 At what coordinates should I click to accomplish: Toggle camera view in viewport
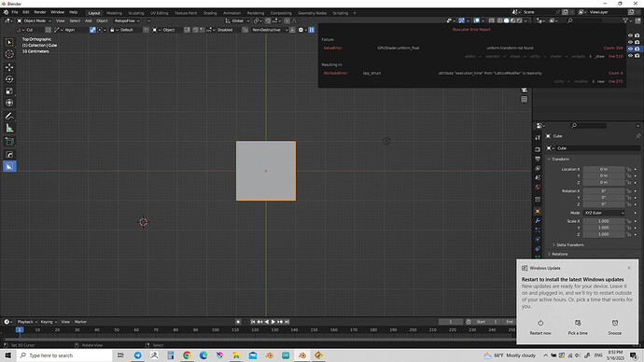pyautogui.click(x=525, y=90)
